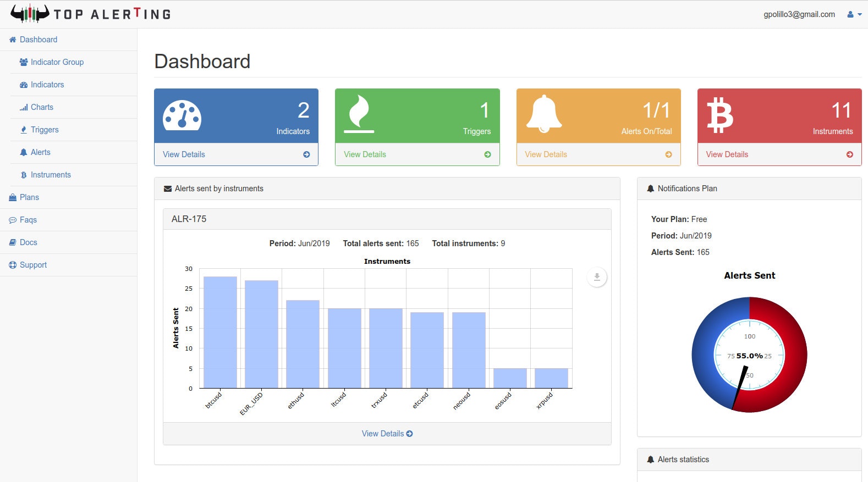
Task: View Details of the Alerts On/Total card
Action: [546, 154]
